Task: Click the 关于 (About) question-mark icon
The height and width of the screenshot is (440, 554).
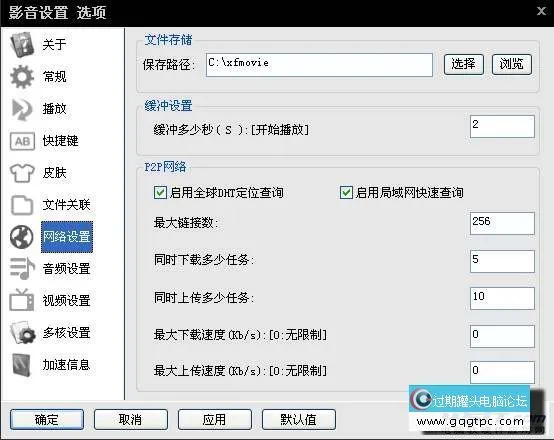Action: 22,45
